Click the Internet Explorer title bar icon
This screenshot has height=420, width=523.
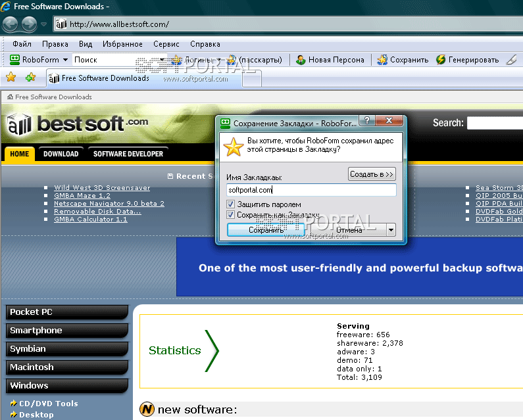6,7
